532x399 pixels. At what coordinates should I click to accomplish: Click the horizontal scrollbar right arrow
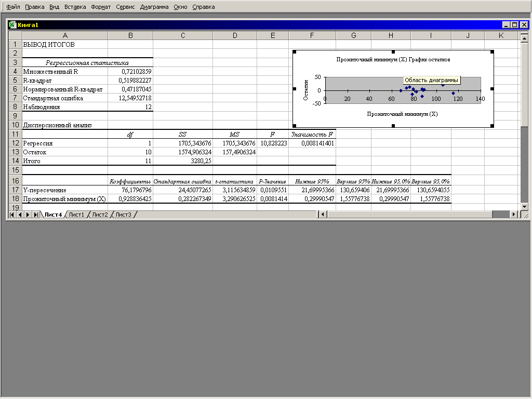click(x=514, y=215)
